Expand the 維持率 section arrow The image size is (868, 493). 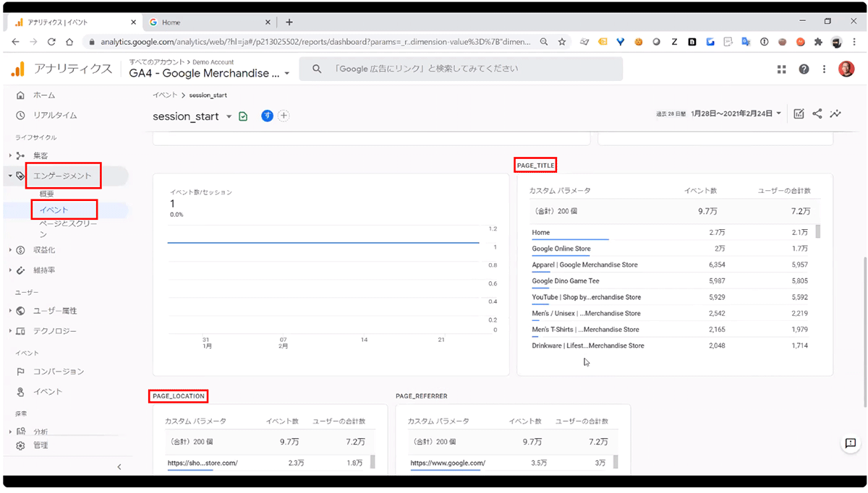coord(10,270)
